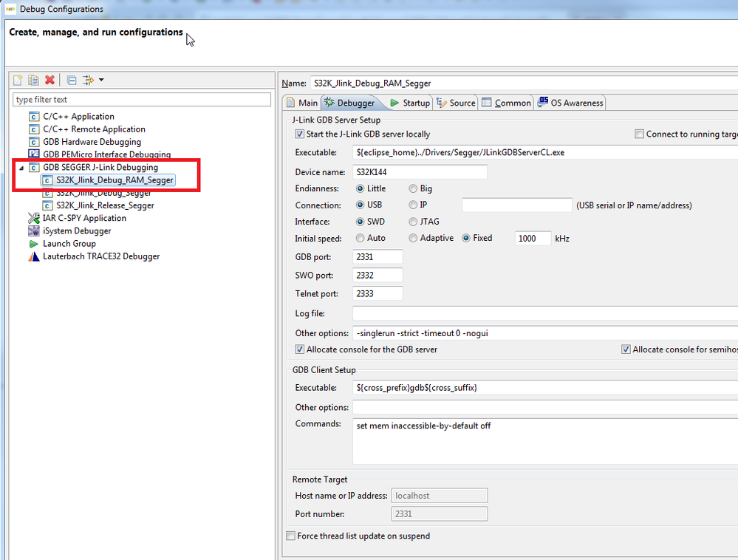Click the GDB port field 2331

[377, 256]
